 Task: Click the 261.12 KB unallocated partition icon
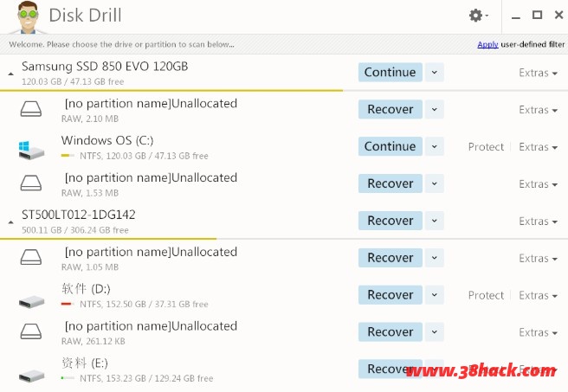pyautogui.click(x=31, y=331)
